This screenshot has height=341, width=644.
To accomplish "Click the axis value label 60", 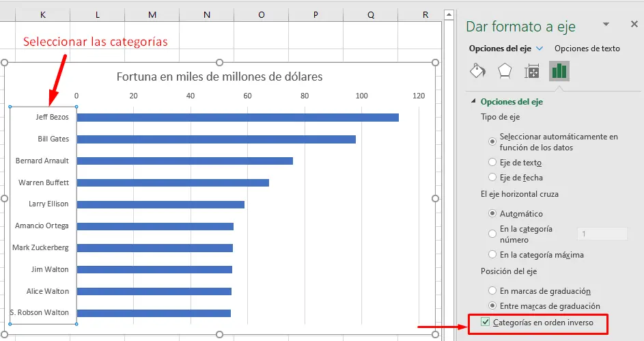I will [247, 96].
